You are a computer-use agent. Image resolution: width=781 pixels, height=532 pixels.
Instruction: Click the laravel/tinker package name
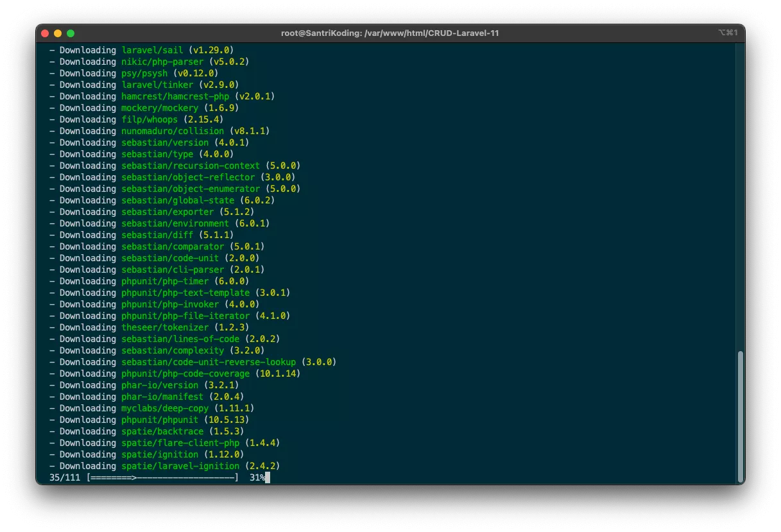click(157, 85)
